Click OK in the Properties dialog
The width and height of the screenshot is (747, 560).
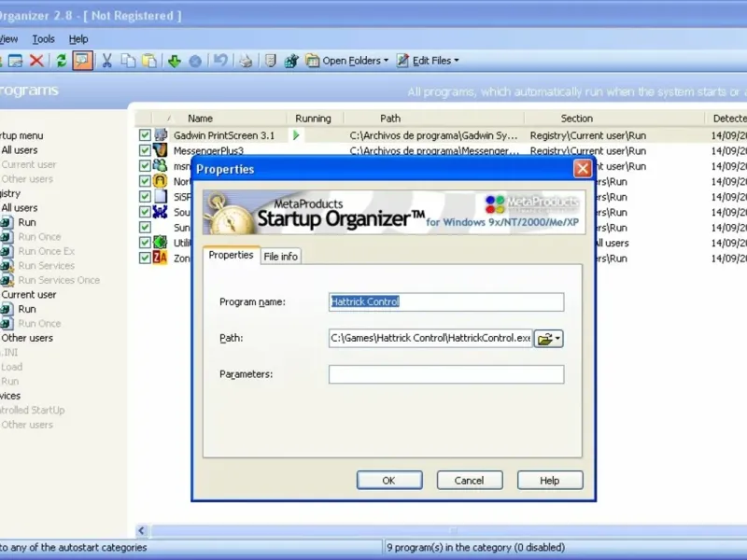point(389,481)
